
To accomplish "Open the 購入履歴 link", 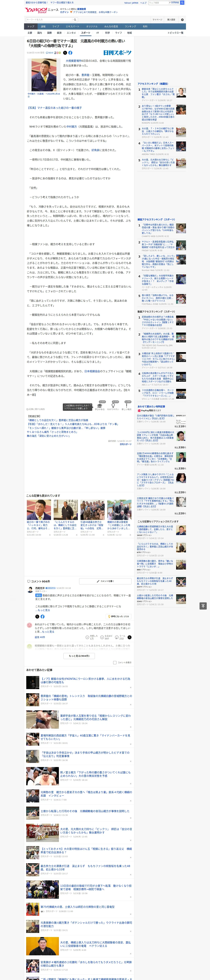I will (171, 20).
